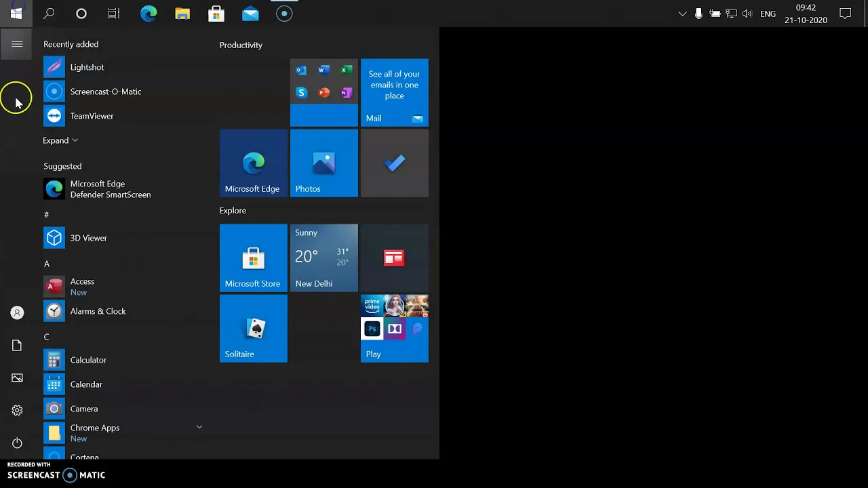Click the Recently added heading

pos(71,44)
